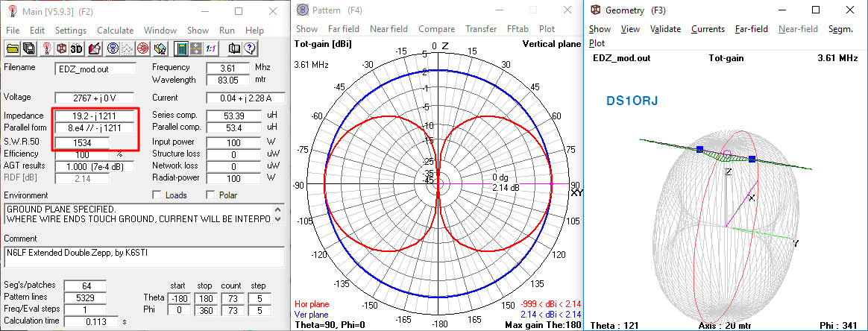Open Far-field menu in Geometry window

click(x=751, y=29)
